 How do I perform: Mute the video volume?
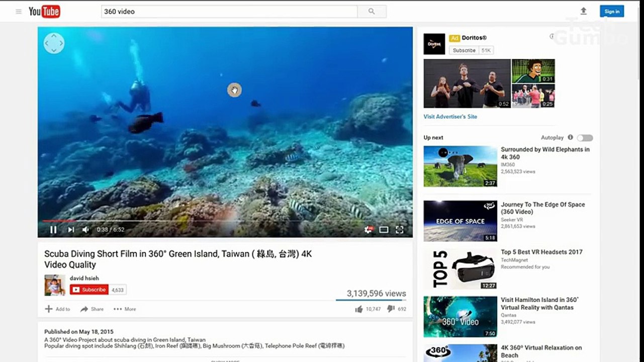pos(86,230)
